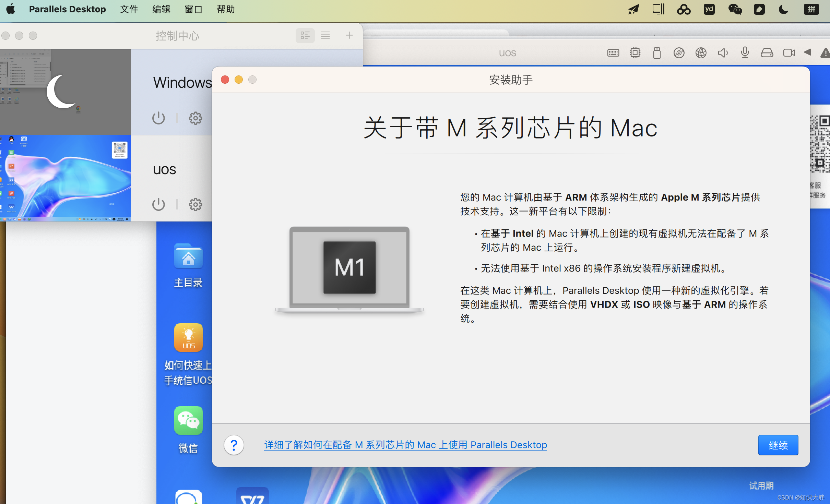Open the Parallels Desktop menu
830x504 pixels.
coord(67,9)
